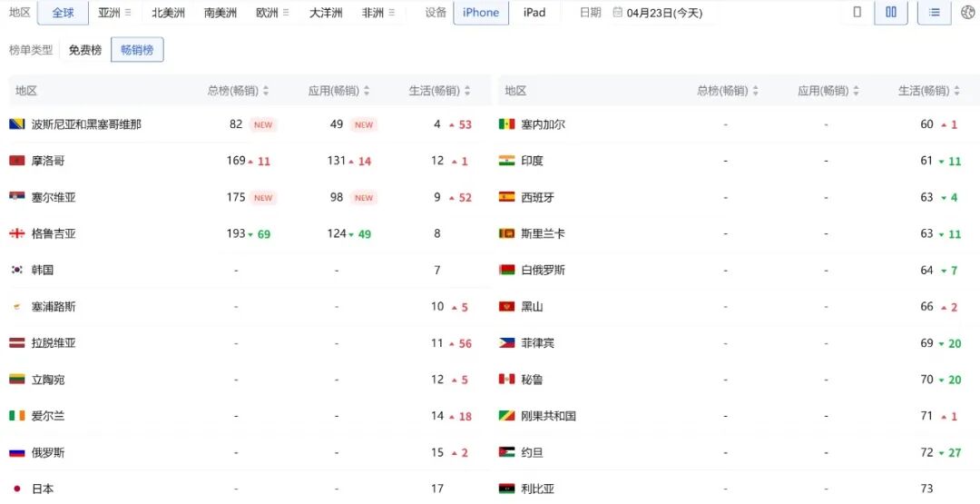This screenshot has width=980, height=504.
Task: Click the globe map view icon
Action: click(967, 12)
